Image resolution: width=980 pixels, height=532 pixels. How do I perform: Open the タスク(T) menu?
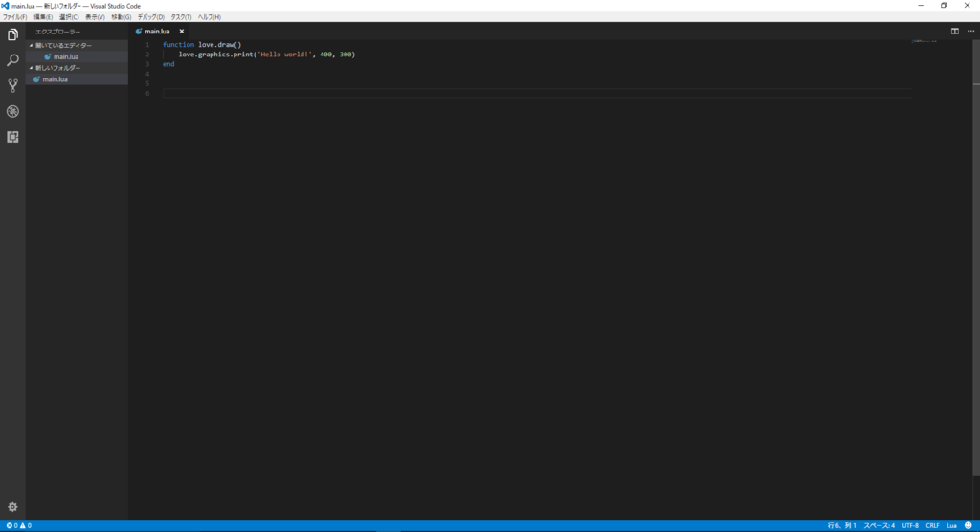tap(181, 17)
